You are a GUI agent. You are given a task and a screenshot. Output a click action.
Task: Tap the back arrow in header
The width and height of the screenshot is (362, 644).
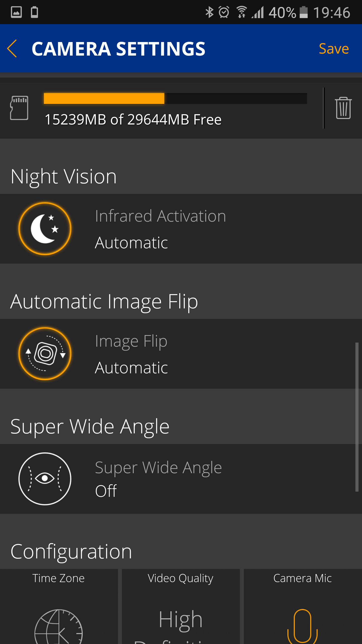[x=12, y=49]
